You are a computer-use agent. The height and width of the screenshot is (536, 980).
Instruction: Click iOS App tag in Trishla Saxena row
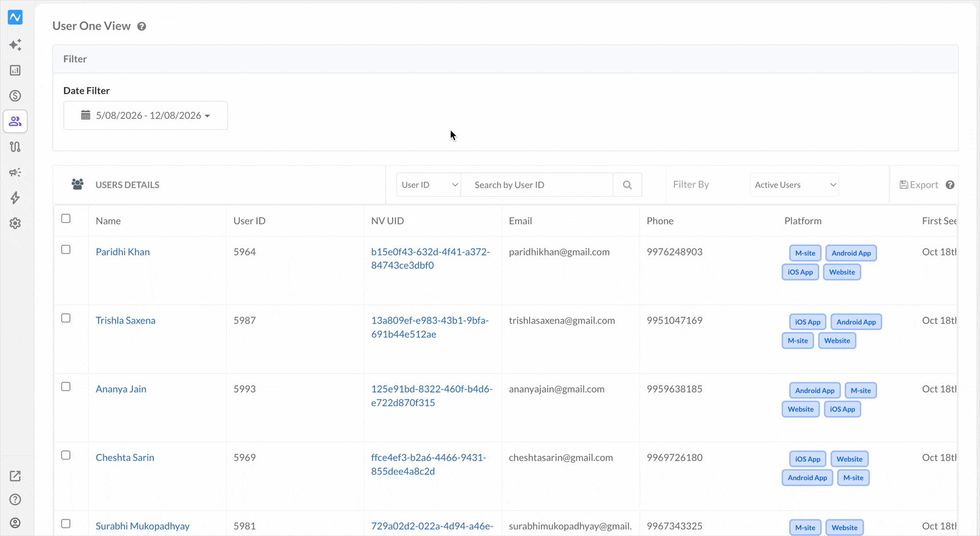(x=808, y=322)
